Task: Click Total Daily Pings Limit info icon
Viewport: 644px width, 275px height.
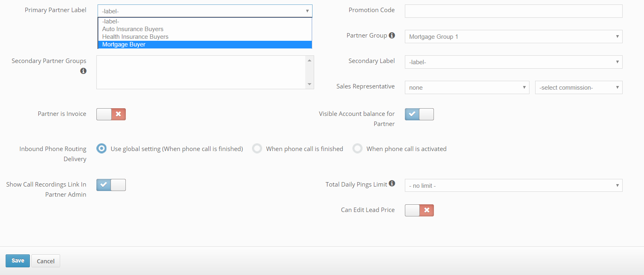Action: 392,184
